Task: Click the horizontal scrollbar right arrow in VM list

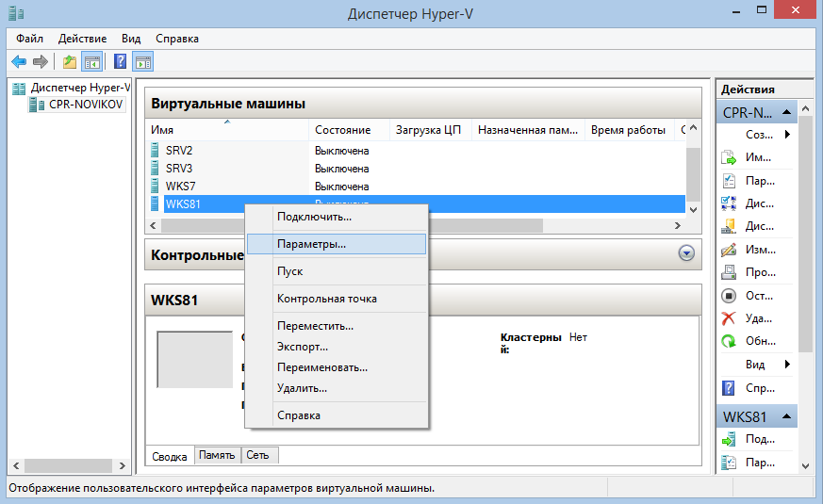Action: (676, 225)
